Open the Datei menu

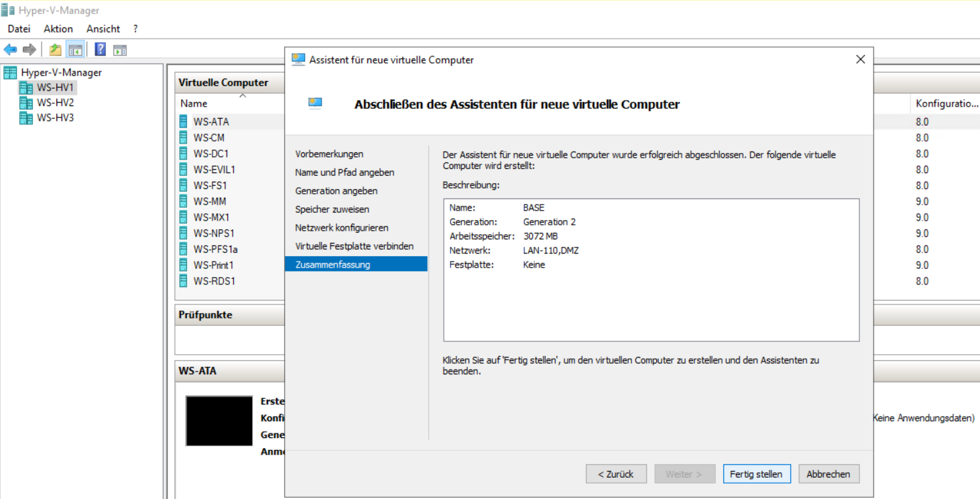pyautogui.click(x=19, y=29)
